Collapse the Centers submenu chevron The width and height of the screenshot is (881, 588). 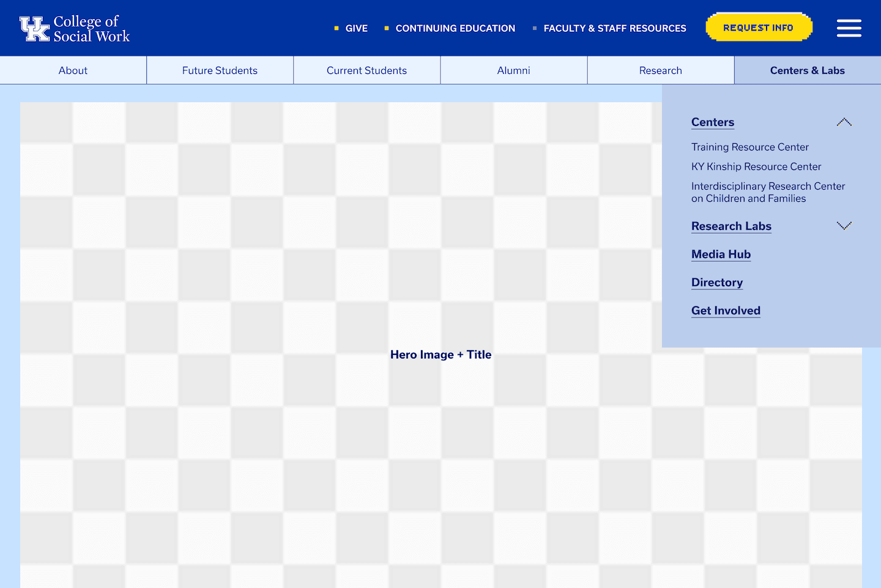coord(844,122)
